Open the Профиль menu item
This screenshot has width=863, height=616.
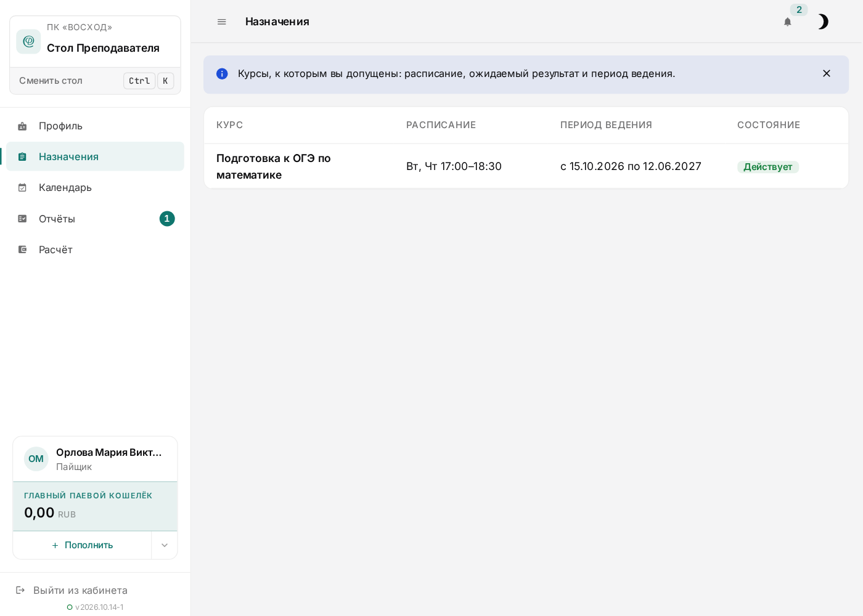click(95, 126)
